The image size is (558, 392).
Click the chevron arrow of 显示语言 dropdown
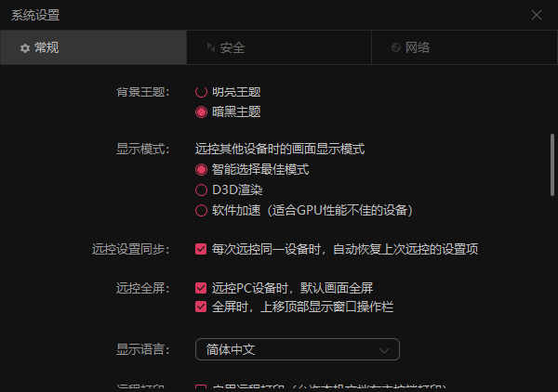(385, 349)
